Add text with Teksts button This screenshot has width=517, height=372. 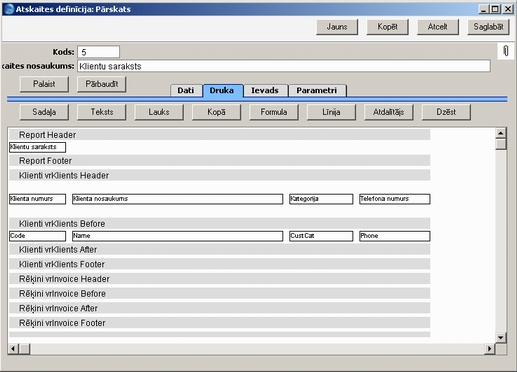[x=102, y=112]
